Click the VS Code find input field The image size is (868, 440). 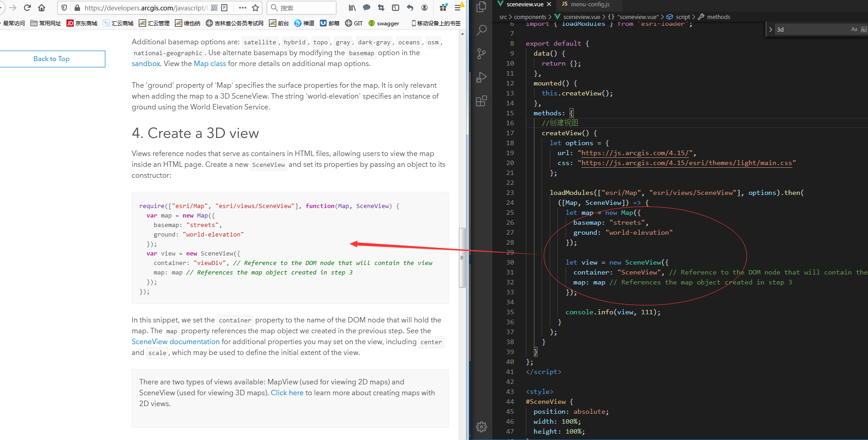(x=812, y=29)
